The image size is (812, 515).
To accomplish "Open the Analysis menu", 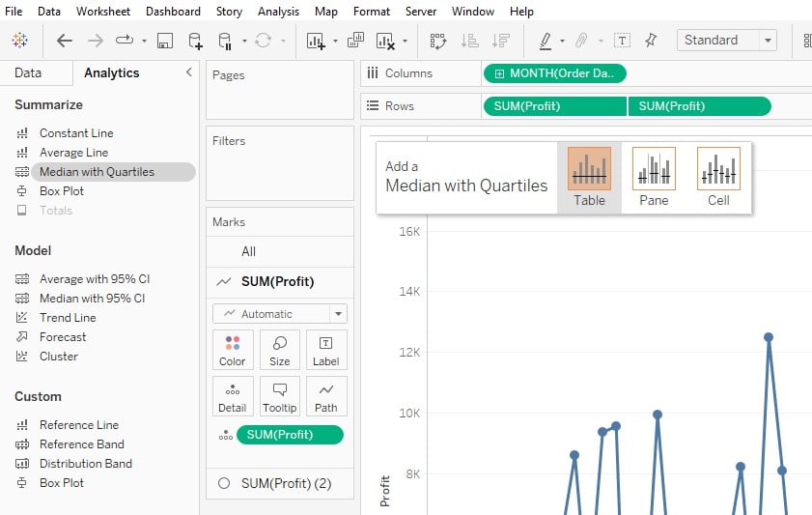I will point(278,11).
